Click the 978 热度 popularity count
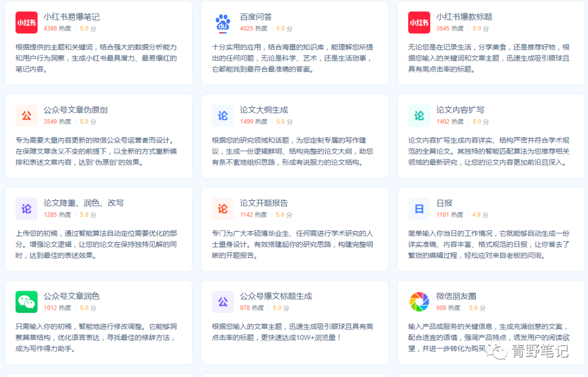The width and height of the screenshot is (588, 377). pos(252,308)
